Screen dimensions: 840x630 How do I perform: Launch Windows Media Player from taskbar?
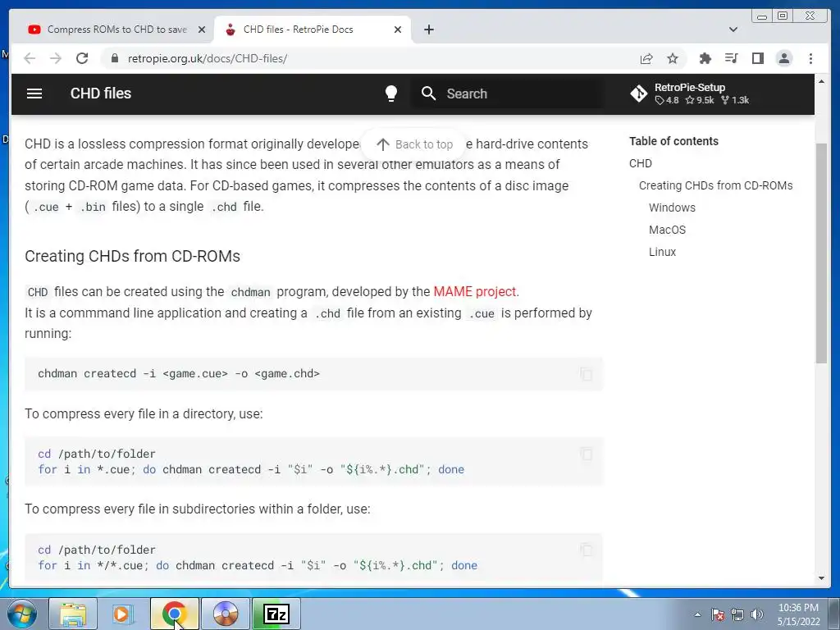pyautogui.click(x=123, y=614)
